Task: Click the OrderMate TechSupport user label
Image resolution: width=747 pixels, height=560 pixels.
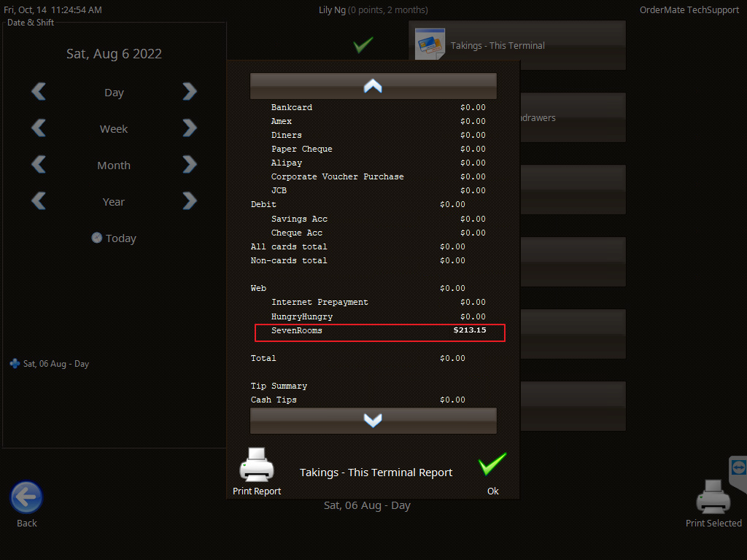Action: [x=689, y=10]
